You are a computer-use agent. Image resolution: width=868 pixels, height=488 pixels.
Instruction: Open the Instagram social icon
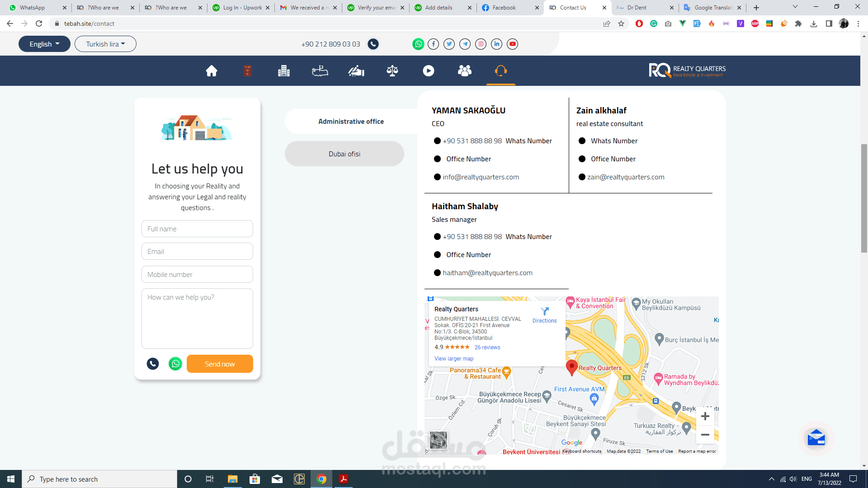point(481,44)
